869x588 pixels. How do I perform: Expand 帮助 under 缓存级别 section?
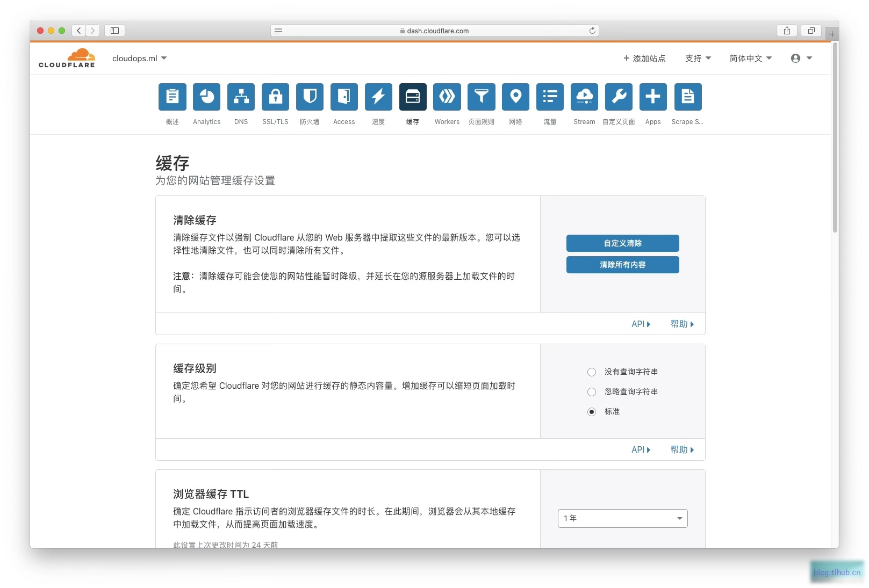coord(682,449)
